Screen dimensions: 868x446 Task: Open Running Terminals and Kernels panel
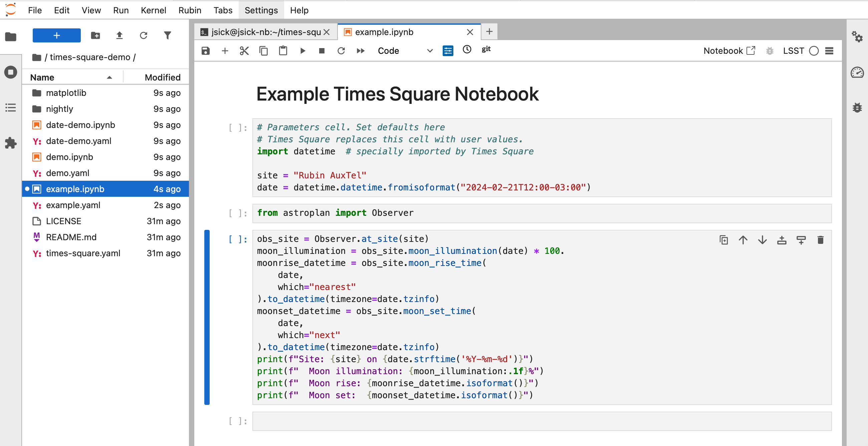[x=11, y=72]
